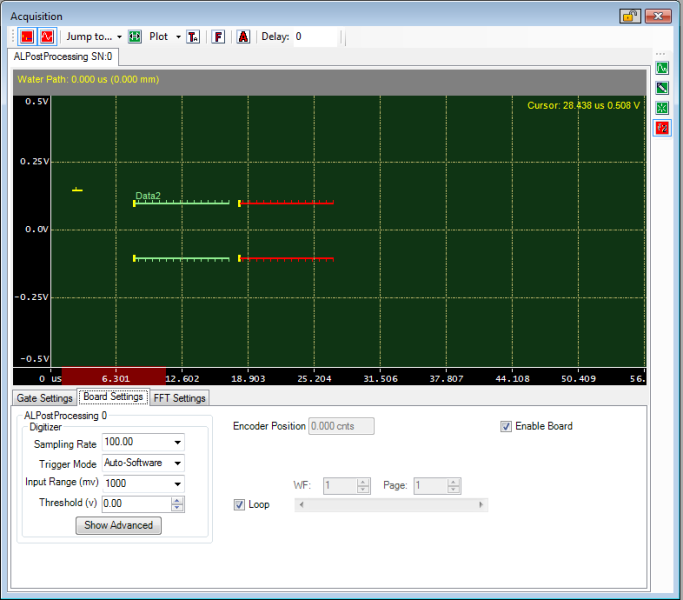Click the first red waveform toolbar icon

tap(28, 37)
